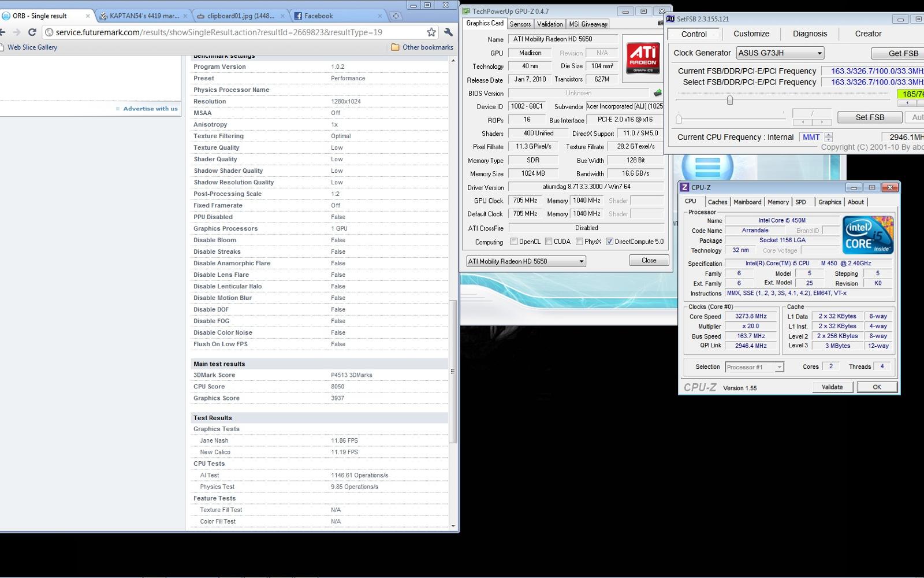Click the browser address bar URL
The image size is (924, 578).
coord(219,32)
